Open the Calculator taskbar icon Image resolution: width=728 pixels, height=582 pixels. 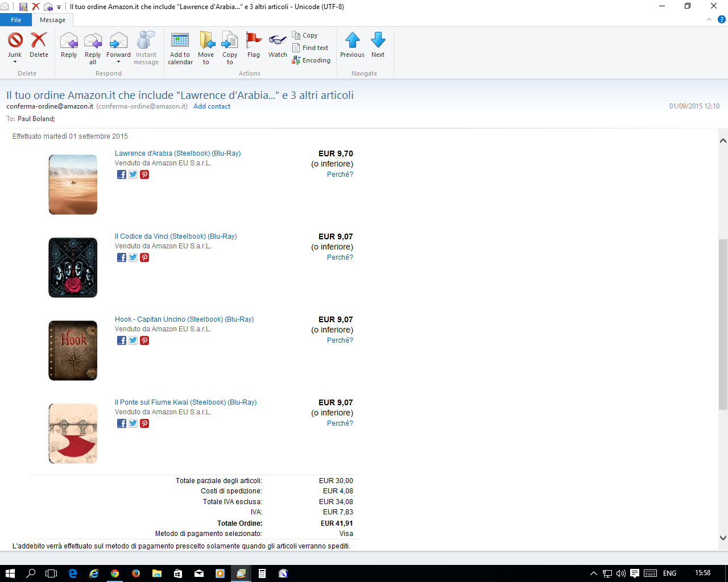coord(262,573)
